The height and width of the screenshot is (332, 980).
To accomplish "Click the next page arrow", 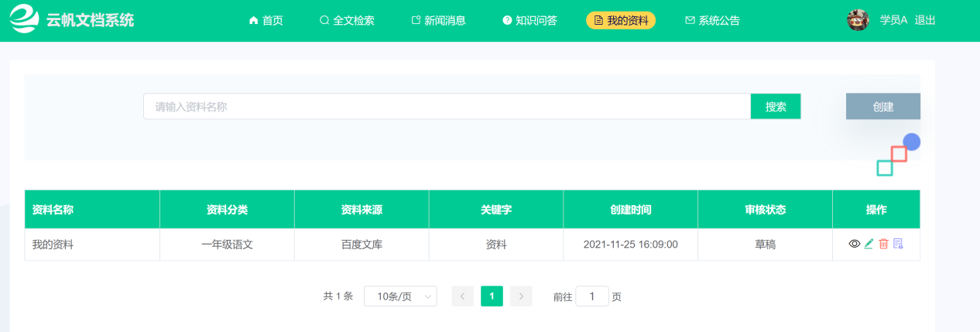I will click(x=521, y=296).
